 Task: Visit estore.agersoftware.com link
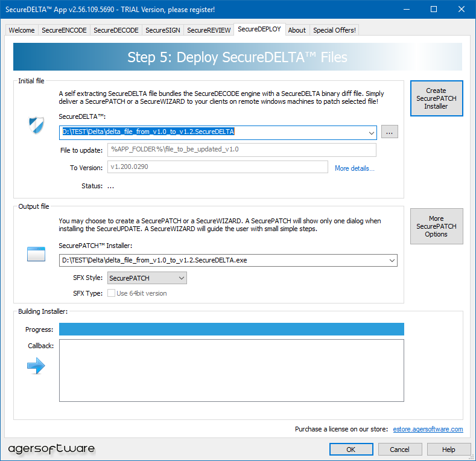(428, 429)
